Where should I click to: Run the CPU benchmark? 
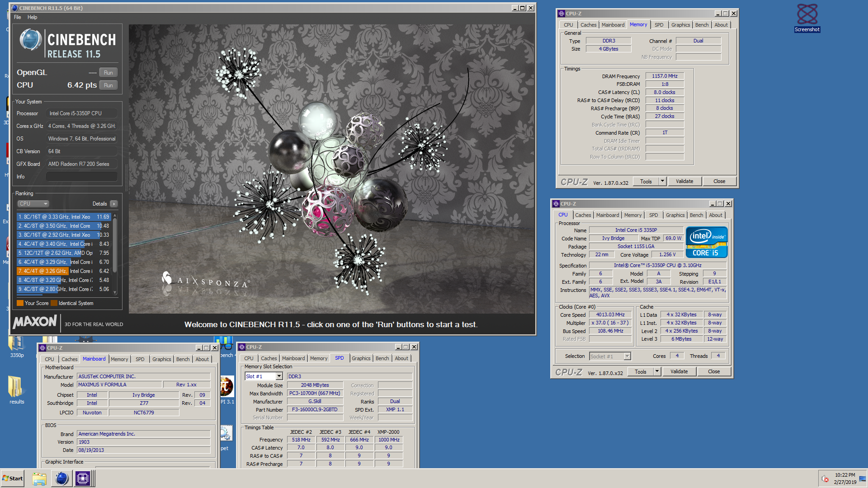click(x=108, y=85)
